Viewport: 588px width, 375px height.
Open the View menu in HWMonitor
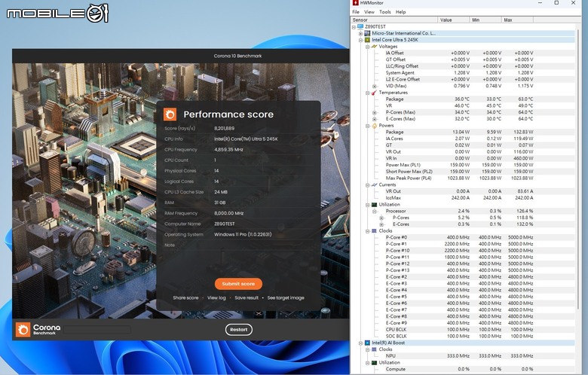(x=369, y=12)
